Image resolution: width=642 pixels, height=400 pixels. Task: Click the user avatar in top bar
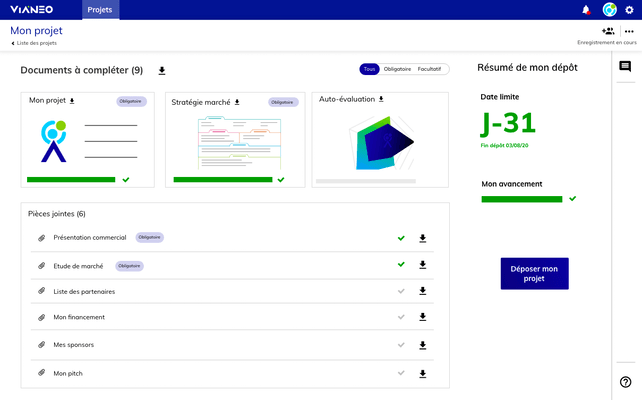tap(609, 10)
